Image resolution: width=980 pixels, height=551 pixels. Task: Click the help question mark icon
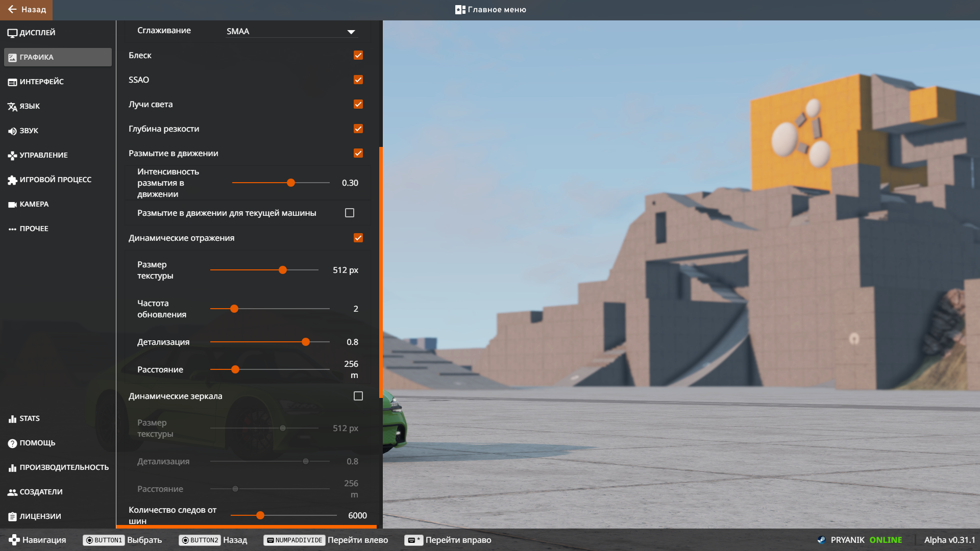pyautogui.click(x=12, y=443)
